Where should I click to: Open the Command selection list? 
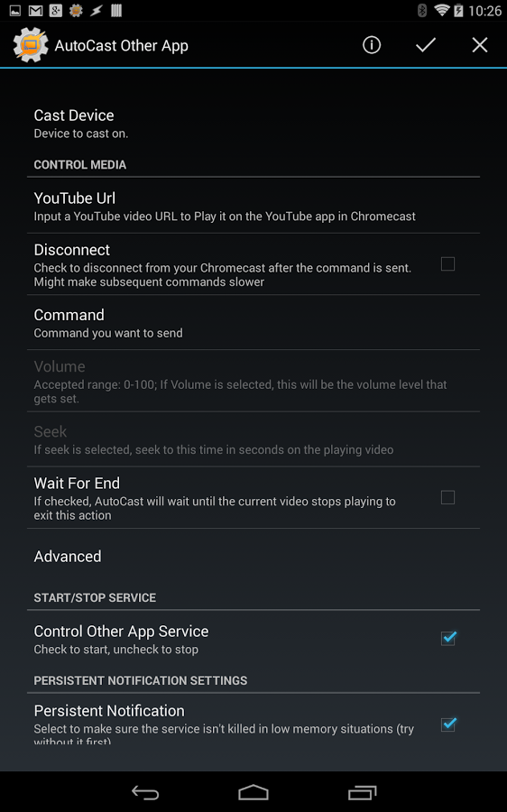[x=253, y=323]
